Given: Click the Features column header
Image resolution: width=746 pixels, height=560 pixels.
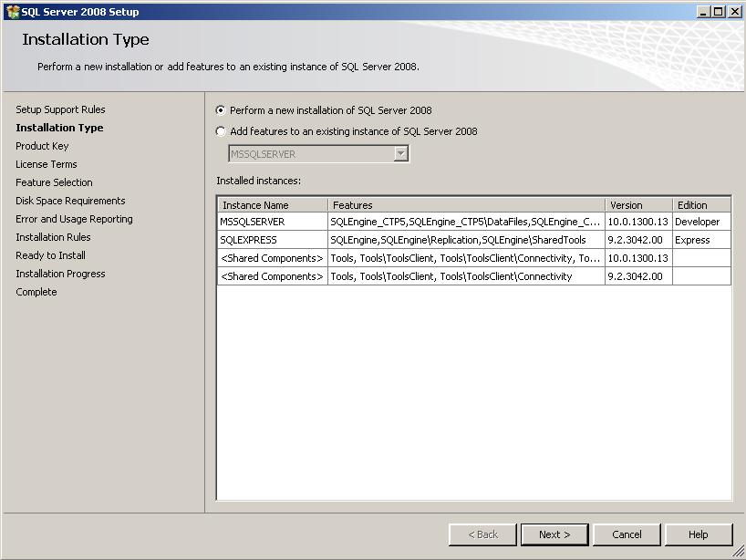Looking at the screenshot, I should tap(456, 204).
